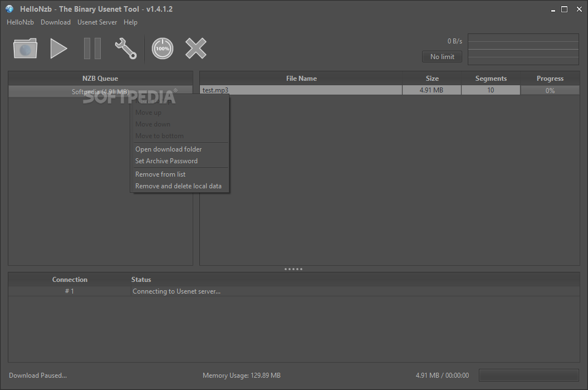This screenshot has width=588, height=390.
Task: Click the Progress column header
Action: pyautogui.click(x=550, y=79)
